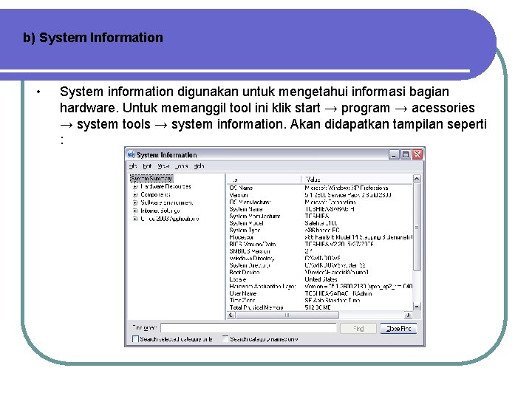532x399 pixels.
Task: Select the Version row
Action: 320,195
